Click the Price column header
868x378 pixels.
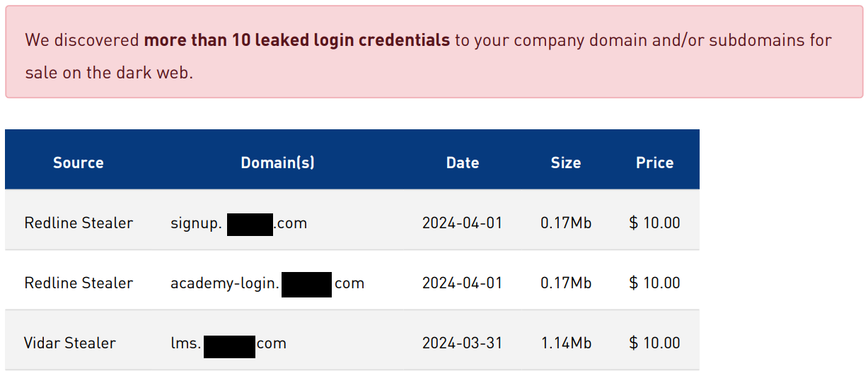654,163
